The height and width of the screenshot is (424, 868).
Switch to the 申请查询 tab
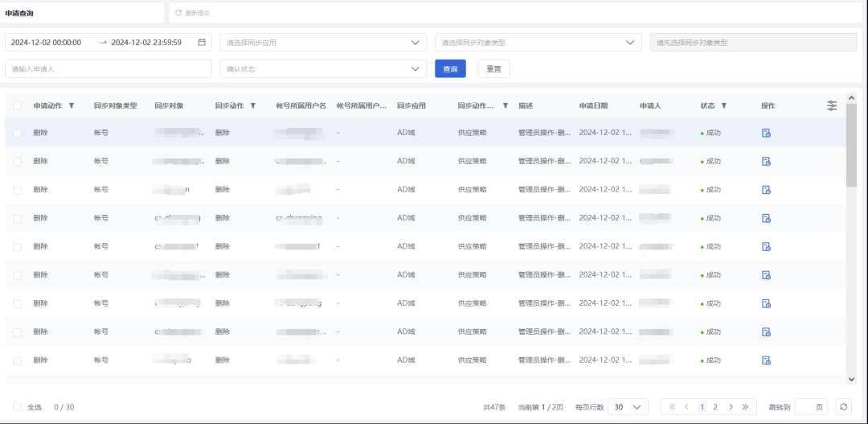[19, 13]
